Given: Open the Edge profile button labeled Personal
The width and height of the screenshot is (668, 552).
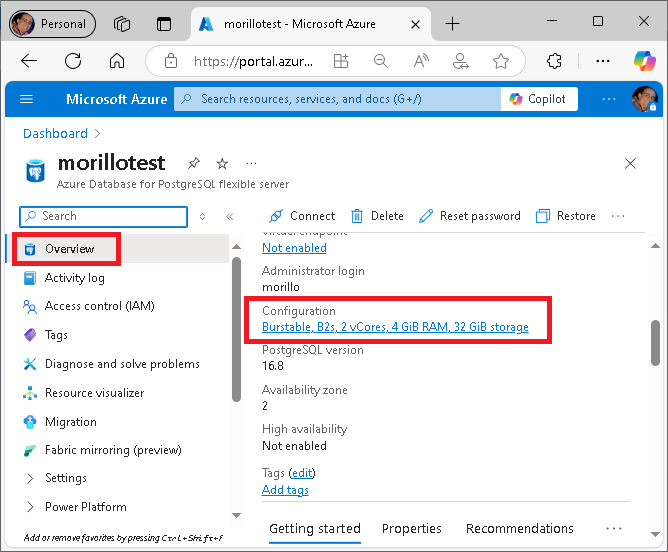Looking at the screenshot, I should [x=52, y=24].
